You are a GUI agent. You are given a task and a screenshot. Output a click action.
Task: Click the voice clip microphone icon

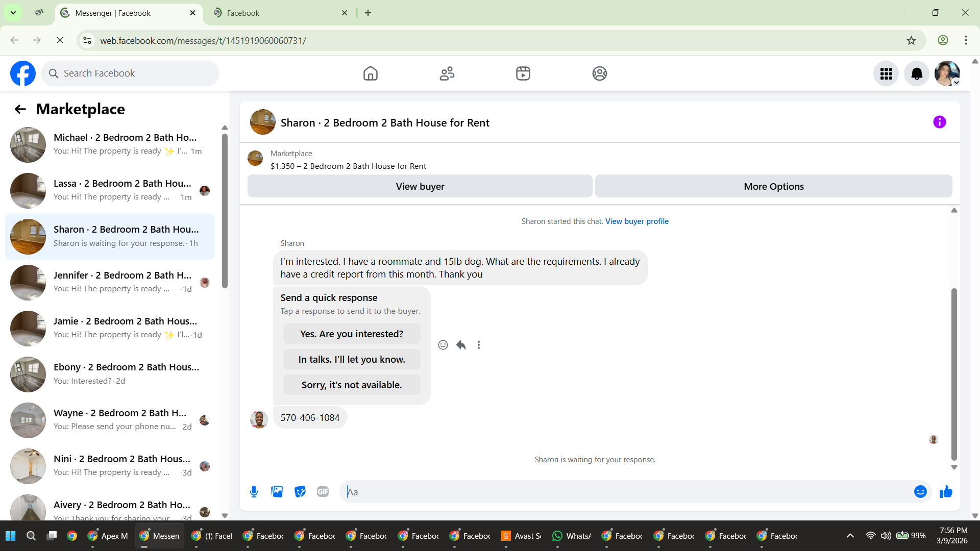tap(254, 492)
